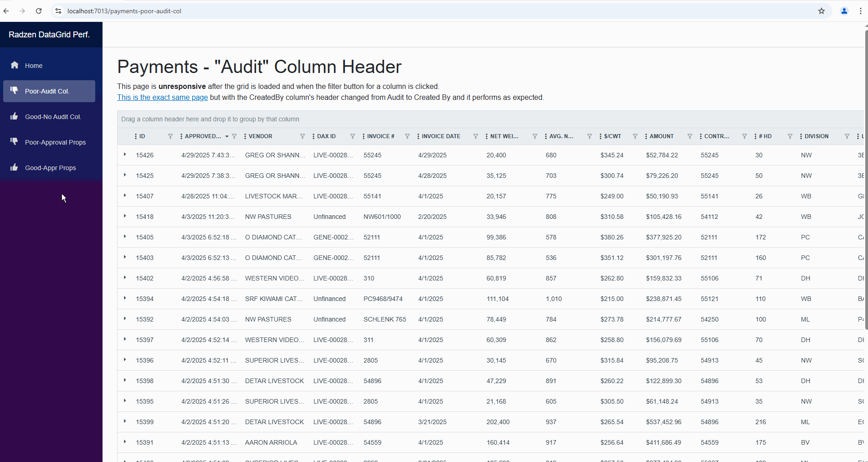Open filter for the Amount column
Viewport: 868px width, 462px height.
690,136
